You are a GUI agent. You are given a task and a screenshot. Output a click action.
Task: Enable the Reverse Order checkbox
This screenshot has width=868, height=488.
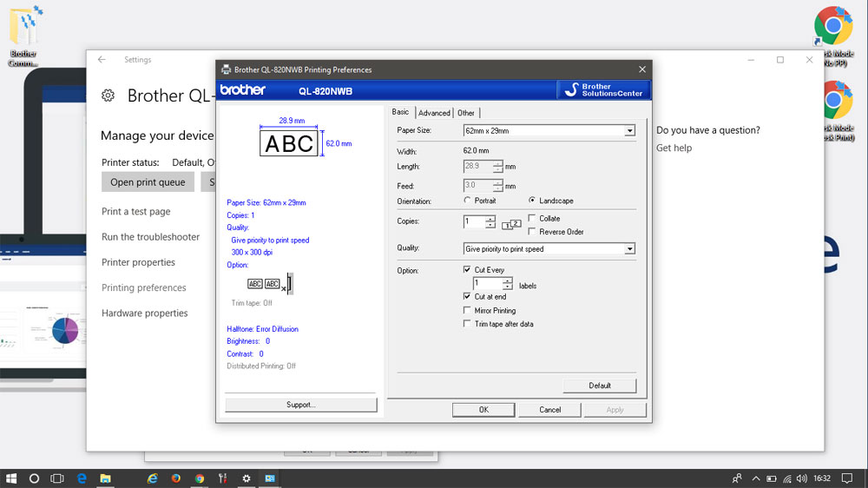tap(532, 232)
